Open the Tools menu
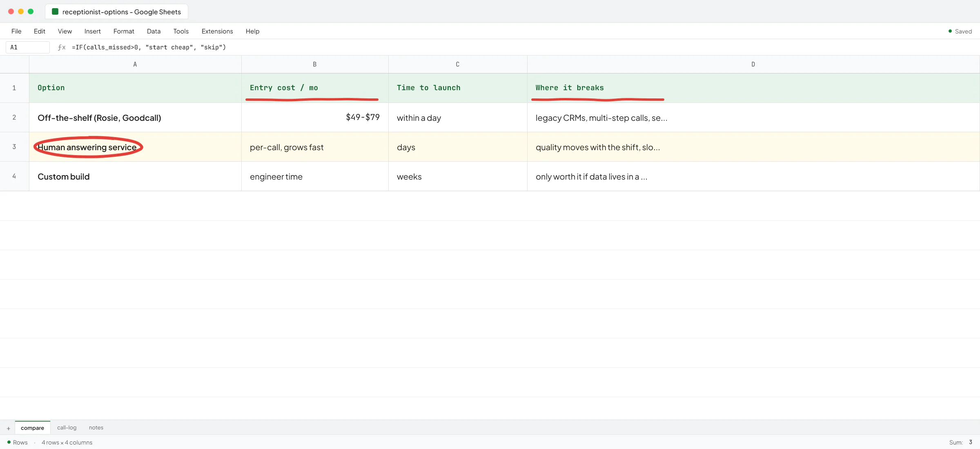 click(x=181, y=31)
